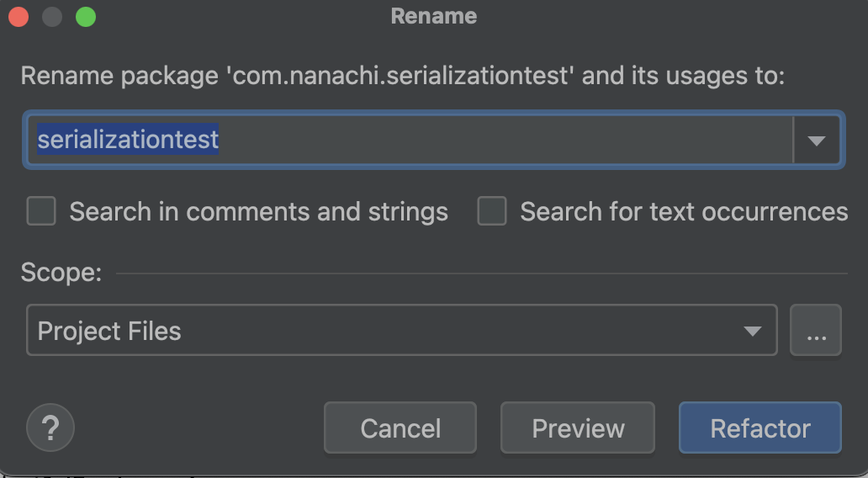Screen dimensions: 868x478
Task: Cancel the rename operation
Action: pyautogui.click(x=400, y=428)
